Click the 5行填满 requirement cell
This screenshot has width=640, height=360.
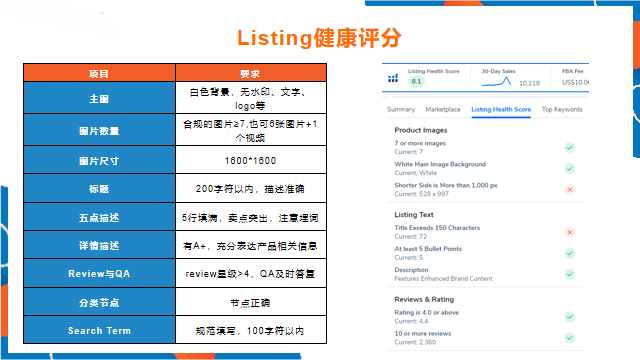tap(251, 218)
